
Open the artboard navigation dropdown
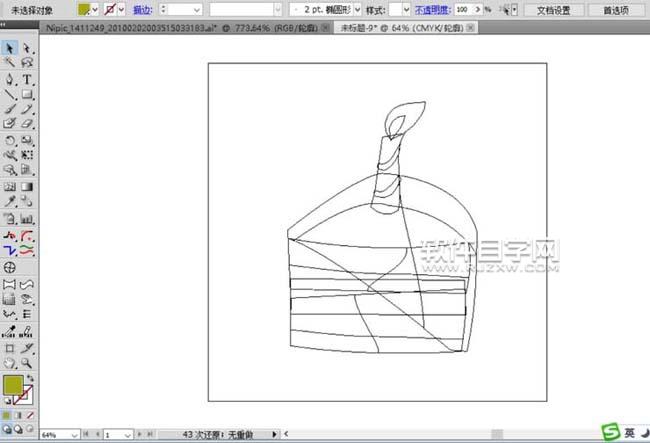[128, 435]
